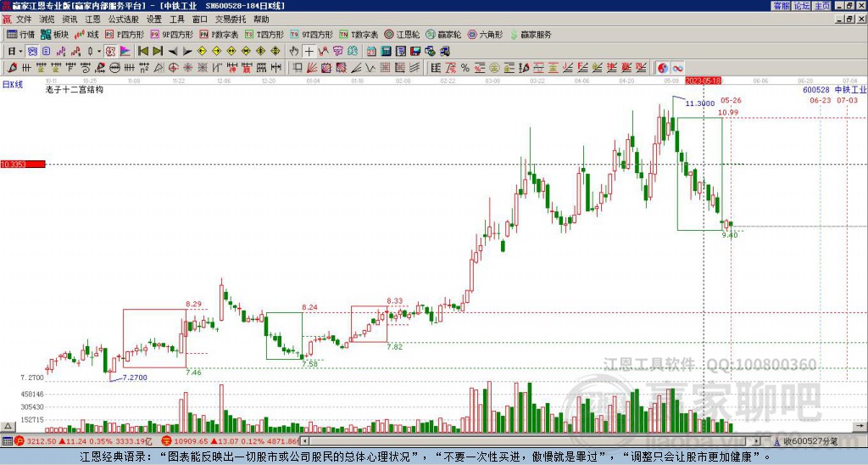Click the black right-pointing arrow icon
Viewport: 868px width, 465px height.
pyautogui.click(x=187, y=52)
